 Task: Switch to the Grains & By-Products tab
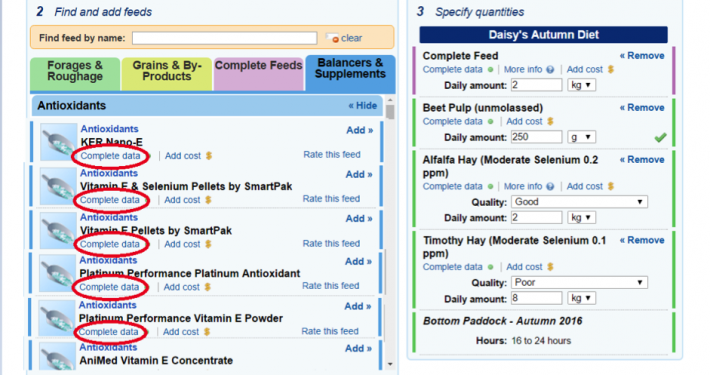[167, 73]
